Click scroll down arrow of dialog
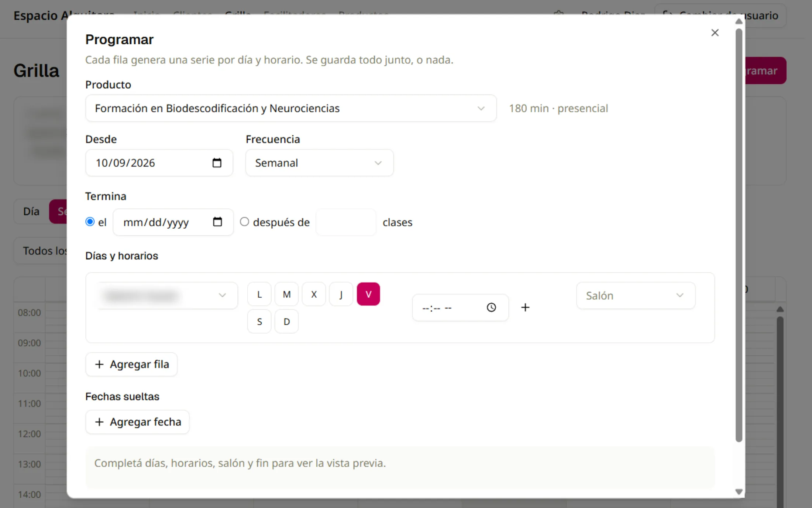 (x=739, y=492)
